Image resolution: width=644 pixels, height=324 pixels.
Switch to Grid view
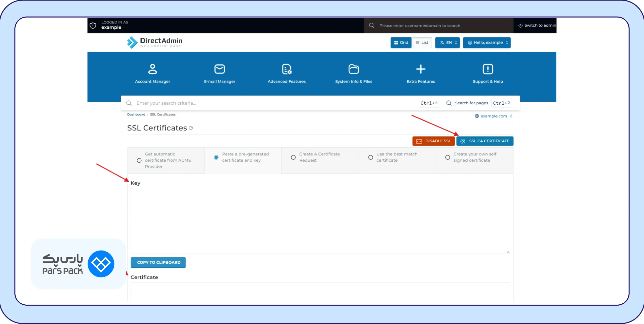[401, 43]
